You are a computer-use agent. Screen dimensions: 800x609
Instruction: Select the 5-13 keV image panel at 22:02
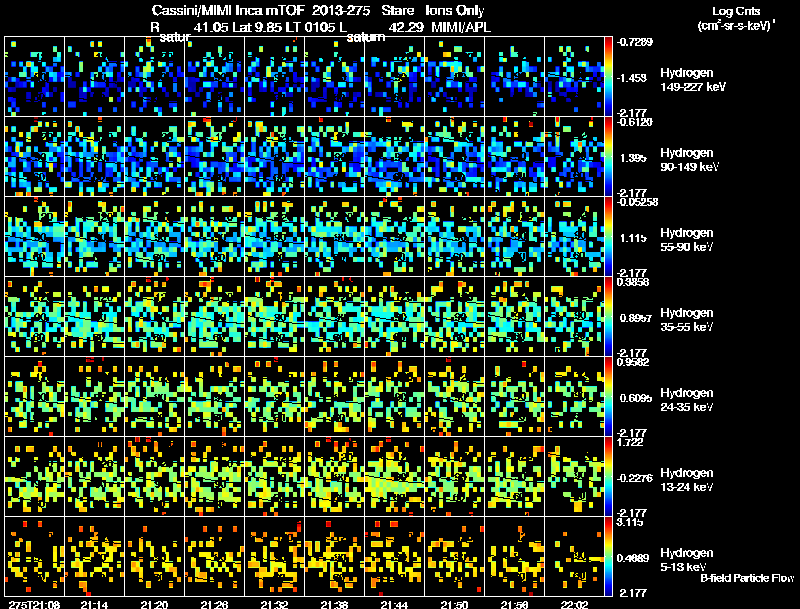[574, 557]
